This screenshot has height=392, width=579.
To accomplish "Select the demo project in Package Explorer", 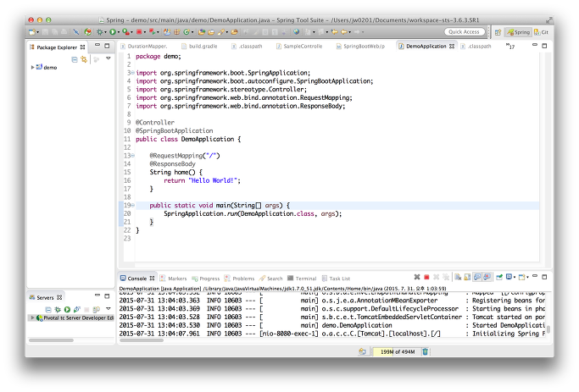I will (47, 68).
